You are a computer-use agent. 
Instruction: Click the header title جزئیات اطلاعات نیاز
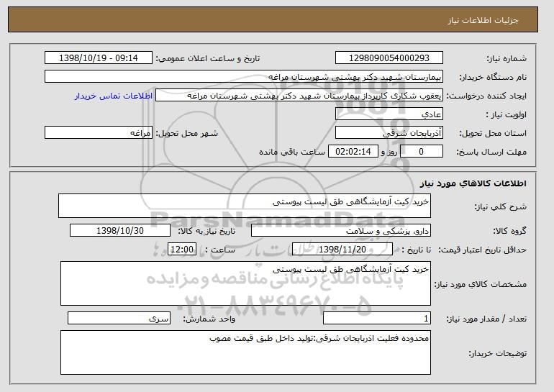483,20
